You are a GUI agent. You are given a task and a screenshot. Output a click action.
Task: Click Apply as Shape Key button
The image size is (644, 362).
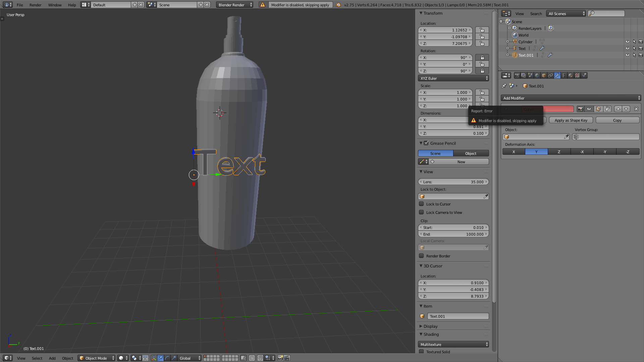click(571, 120)
